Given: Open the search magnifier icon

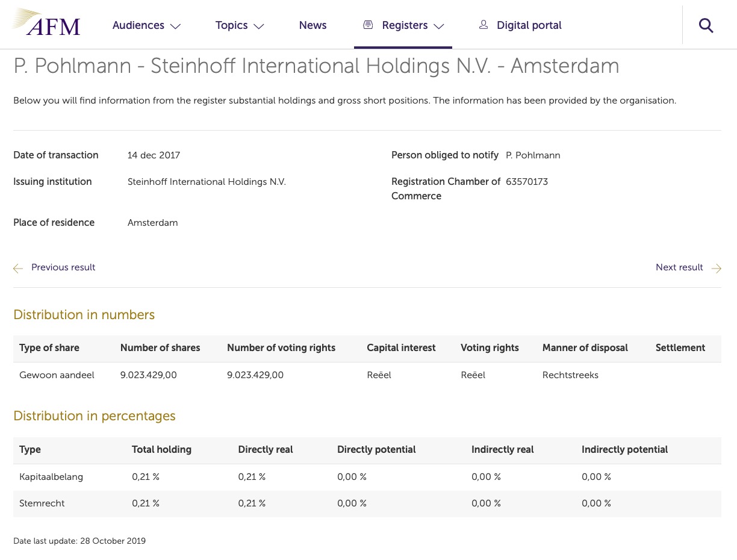Looking at the screenshot, I should (706, 25).
